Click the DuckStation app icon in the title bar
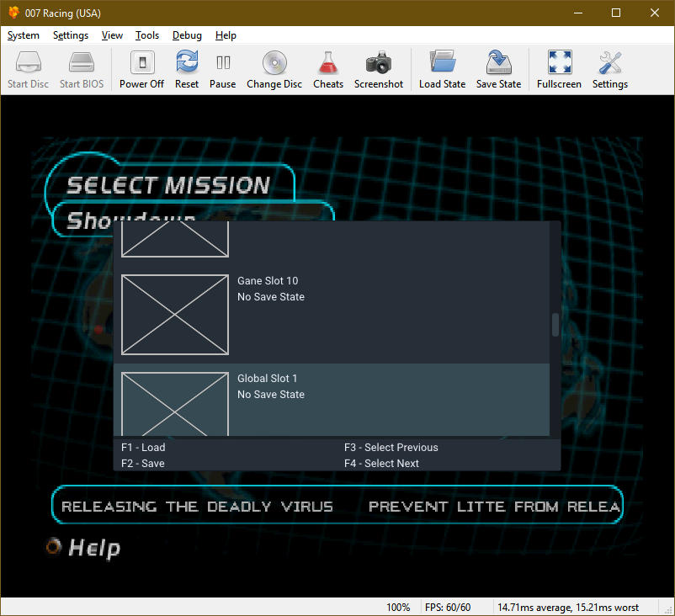 (x=13, y=13)
